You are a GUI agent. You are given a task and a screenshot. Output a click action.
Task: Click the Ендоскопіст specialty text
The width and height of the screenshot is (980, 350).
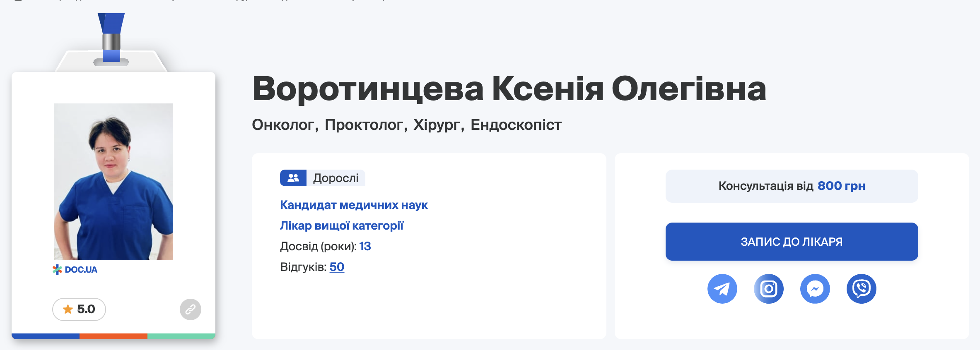coord(516,125)
